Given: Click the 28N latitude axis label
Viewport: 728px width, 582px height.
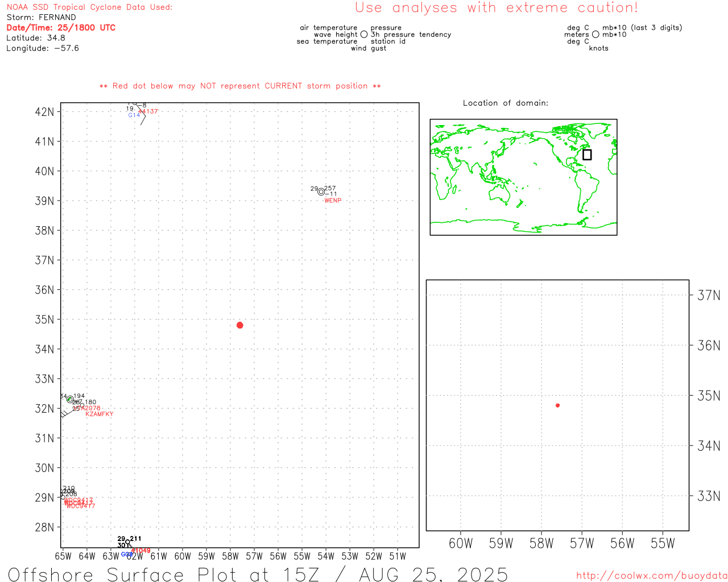Looking at the screenshot, I should click(x=45, y=527).
